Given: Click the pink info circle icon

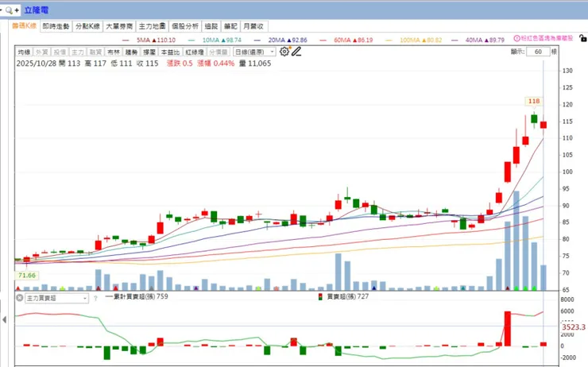Looking at the screenshot, I should 516,38.
